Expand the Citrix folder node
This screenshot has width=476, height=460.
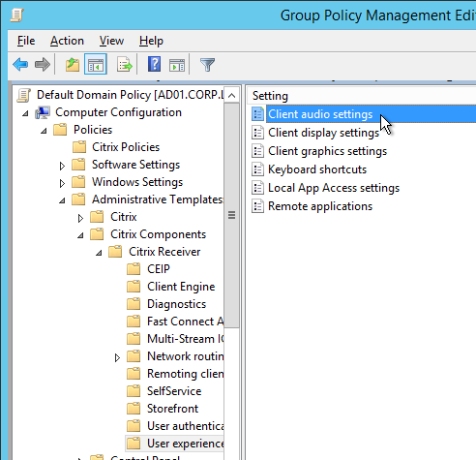pyautogui.click(x=80, y=218)
